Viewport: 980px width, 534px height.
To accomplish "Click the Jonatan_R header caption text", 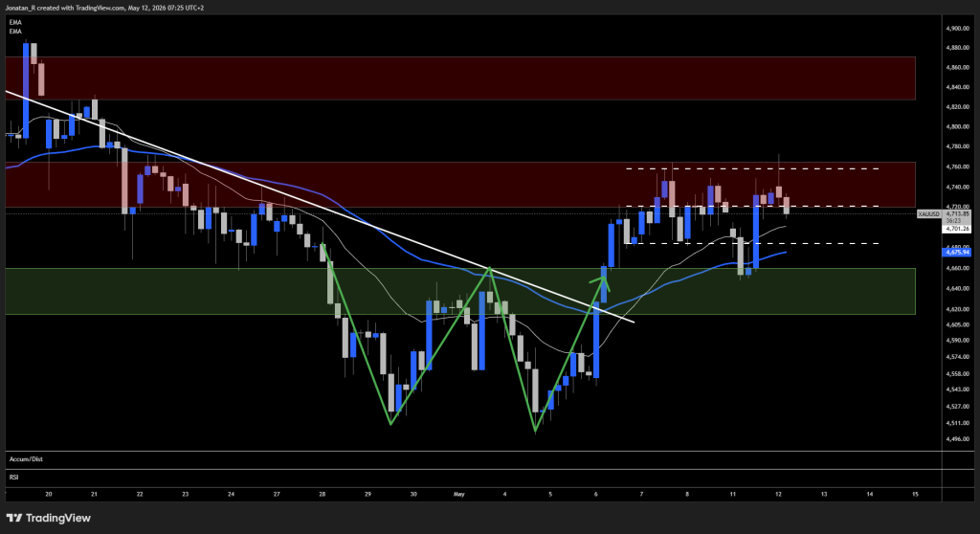I will pyautogui.click(x=105, y=8).
